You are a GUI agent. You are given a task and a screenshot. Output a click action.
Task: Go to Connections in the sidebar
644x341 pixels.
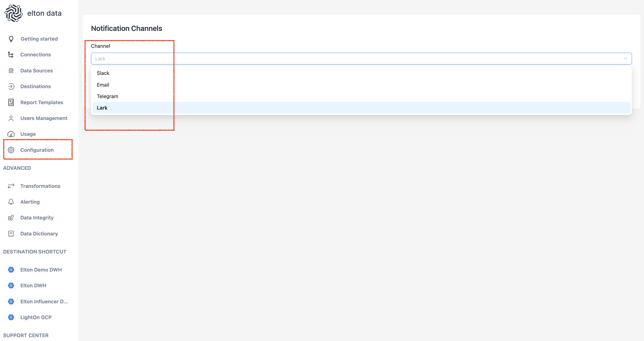tap(36, 55)
